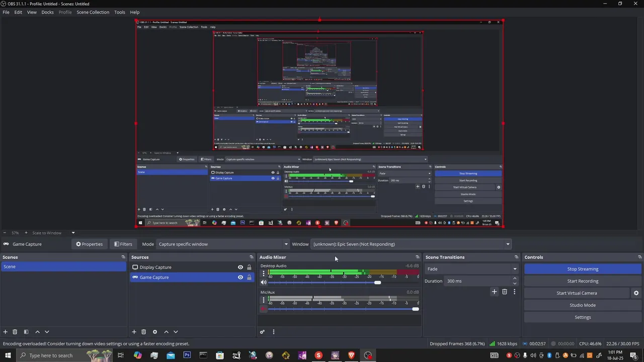Open Photoshop from the taskbar
This screenshot has height=362, width=644.
[187, 355]
